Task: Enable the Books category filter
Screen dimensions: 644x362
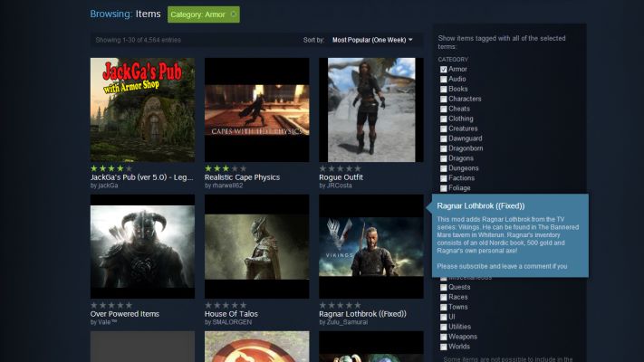Action: pyautogui.click(x=443, y=89)
